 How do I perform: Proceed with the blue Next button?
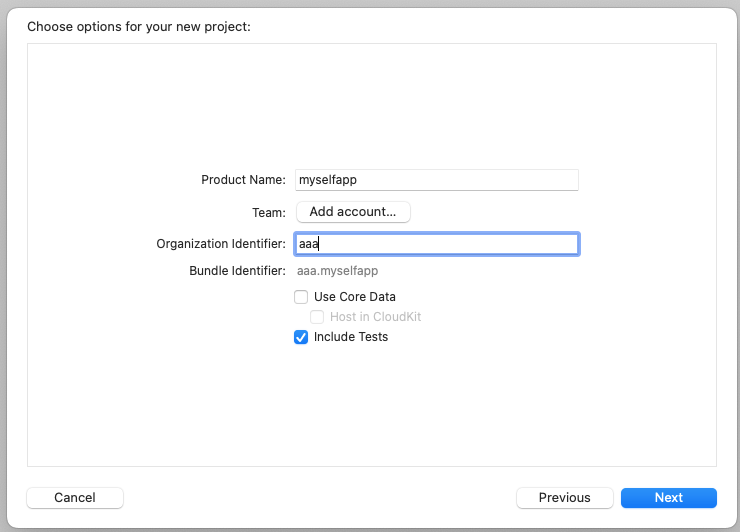tap(669, 498)
